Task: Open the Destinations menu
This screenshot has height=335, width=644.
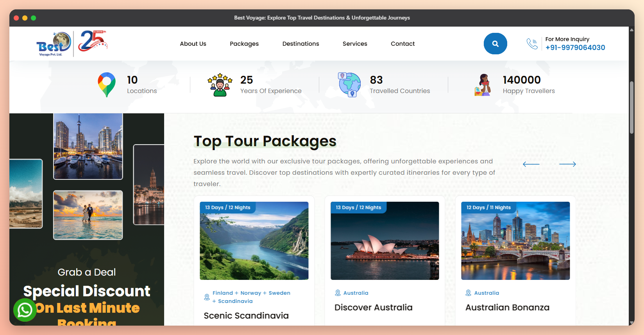Action: [301, 44]
